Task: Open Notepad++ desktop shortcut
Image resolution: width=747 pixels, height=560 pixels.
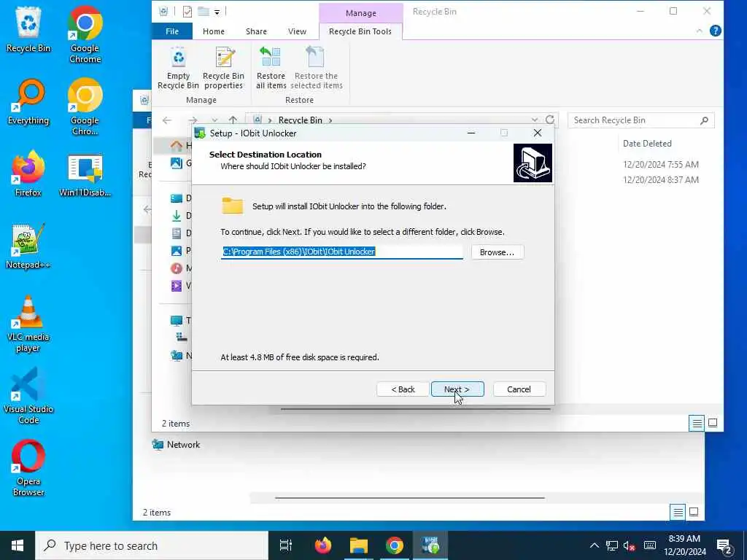Action: click(x=28, y=246)
